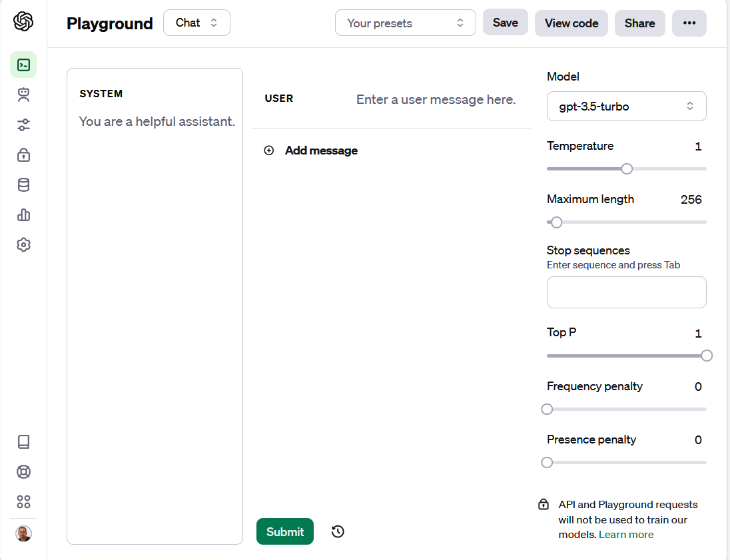Open the Storage database icon in sidebar
This screenshot has width=730, height=560.
[x=23, y=185]
